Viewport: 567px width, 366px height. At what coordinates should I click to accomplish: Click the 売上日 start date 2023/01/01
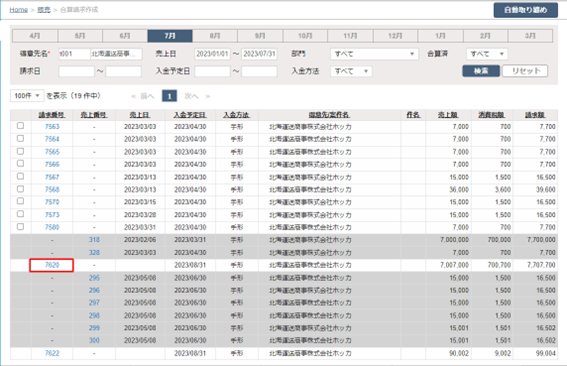pyautogui.click(x=212, y=54)
